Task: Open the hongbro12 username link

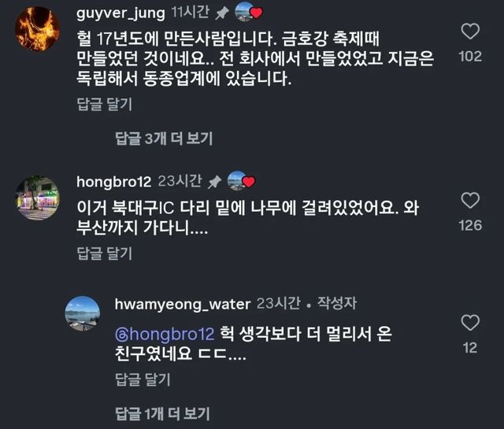Action: click(x=112, y=182)
